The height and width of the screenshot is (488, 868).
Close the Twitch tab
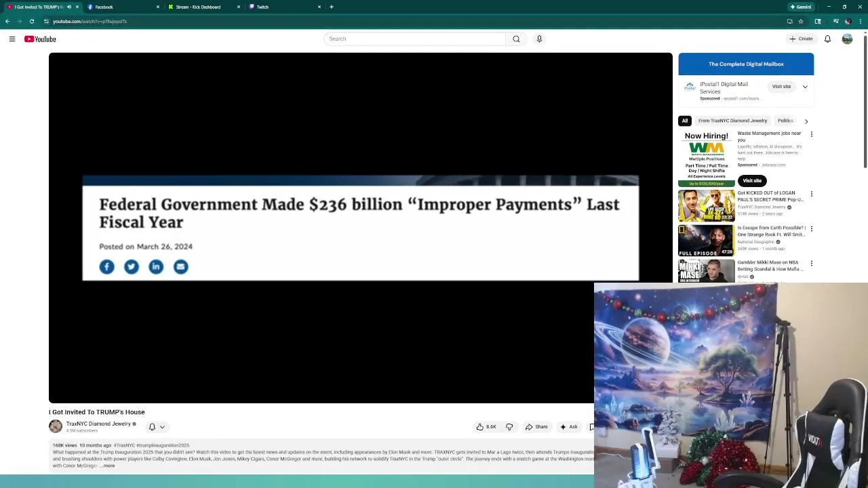pyautogui.click(x=319, y=7)
